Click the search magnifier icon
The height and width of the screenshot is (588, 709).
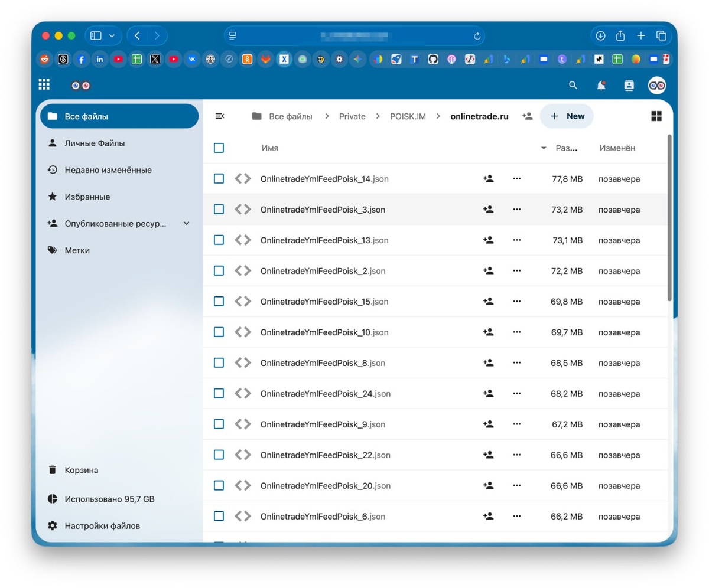(x=573, y=85)
